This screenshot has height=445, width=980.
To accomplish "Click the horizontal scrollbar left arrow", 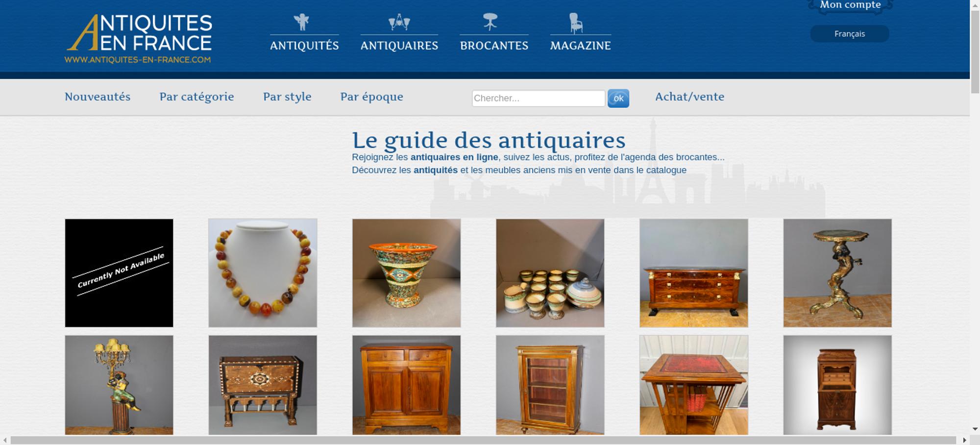I will 5,440.
